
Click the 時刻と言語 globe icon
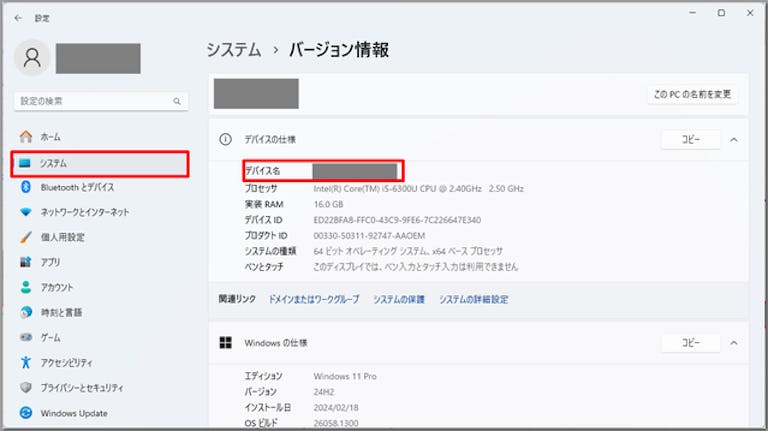coord(26,312)
